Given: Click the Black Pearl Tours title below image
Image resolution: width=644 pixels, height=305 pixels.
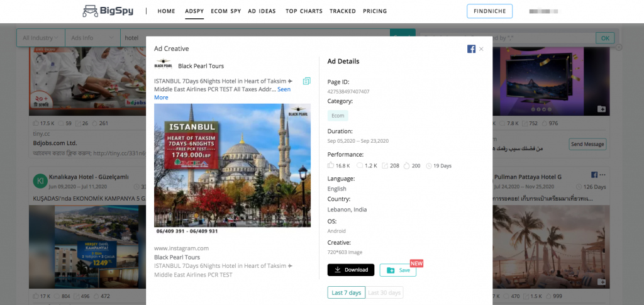Looking at the screenshot, I should tap(177, 257).
